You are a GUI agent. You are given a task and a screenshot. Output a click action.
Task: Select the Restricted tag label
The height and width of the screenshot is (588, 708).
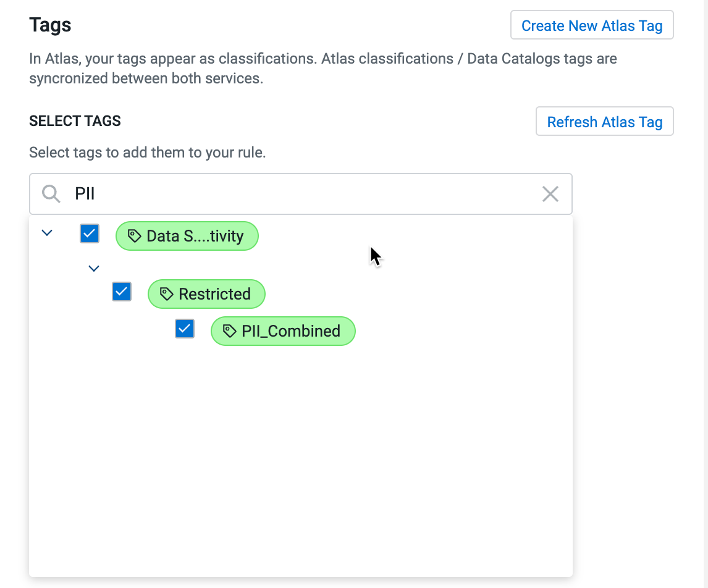(x=214, y=294)
